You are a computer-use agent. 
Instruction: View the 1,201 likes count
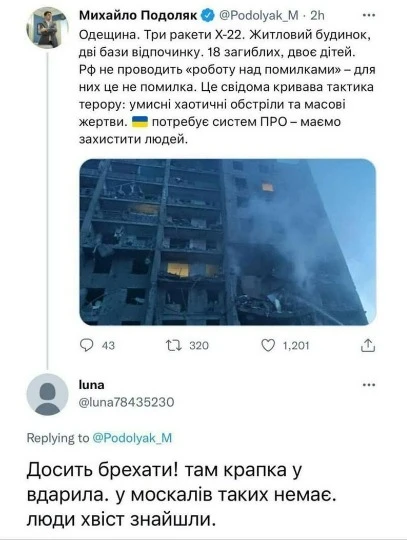tap(296, 345)
